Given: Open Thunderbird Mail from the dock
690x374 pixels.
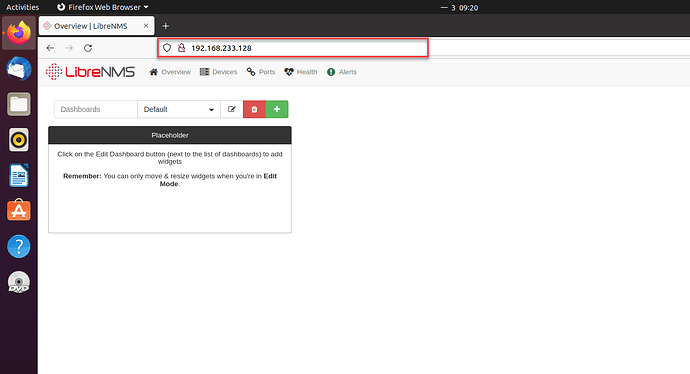Looking at the screenshot, I should tap(18, 69).
